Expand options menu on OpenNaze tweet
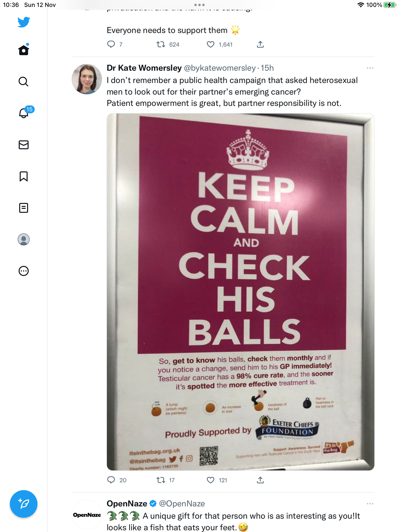The image size is (399, 532). point(370,504)
